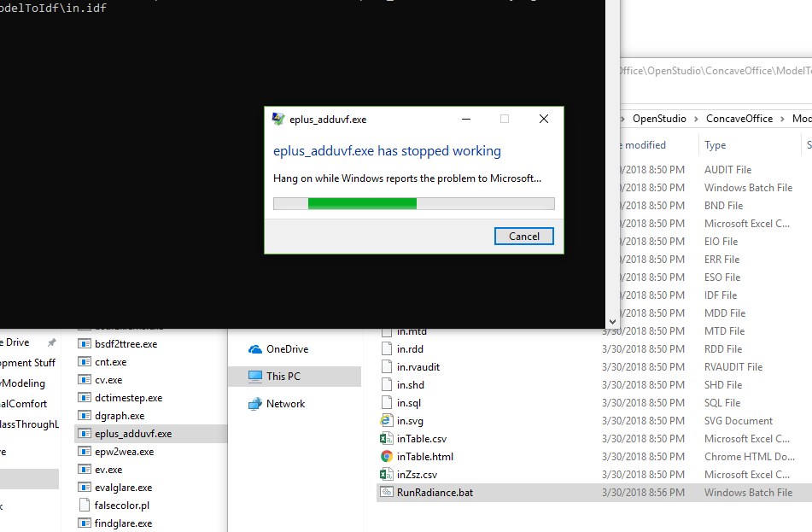Select the in.sql file name
Screen dimensions: 812x532
tap(409, 403)
